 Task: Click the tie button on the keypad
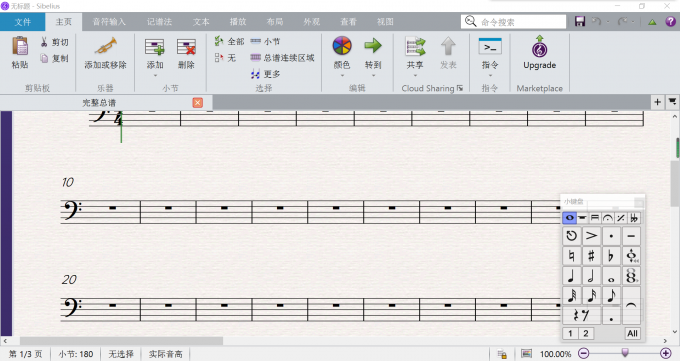[x=631, y=305]
